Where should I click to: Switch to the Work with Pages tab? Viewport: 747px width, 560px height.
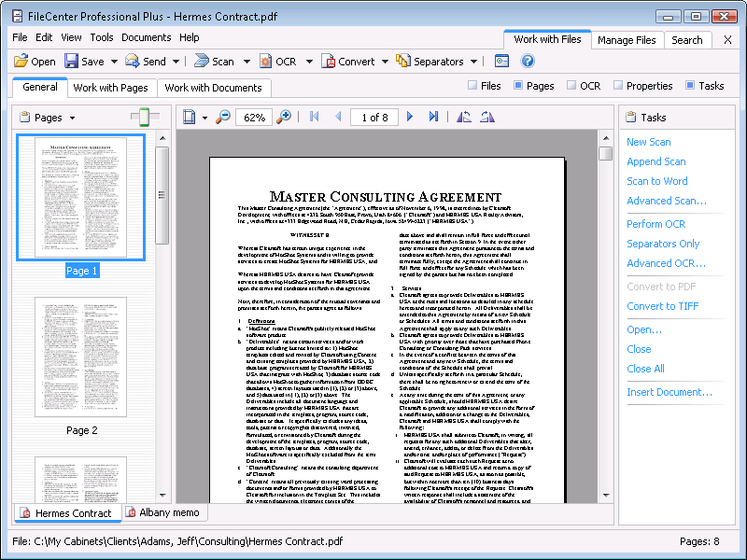(110, 88)
